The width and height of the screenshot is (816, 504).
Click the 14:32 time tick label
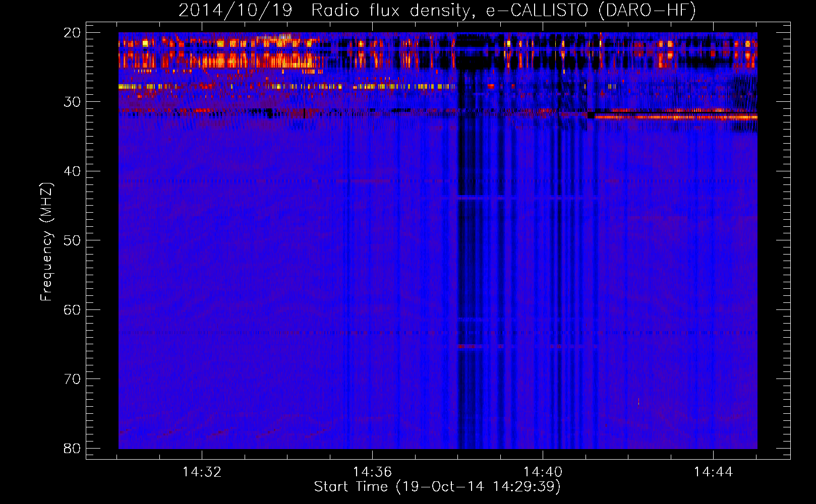coord(202,472)
